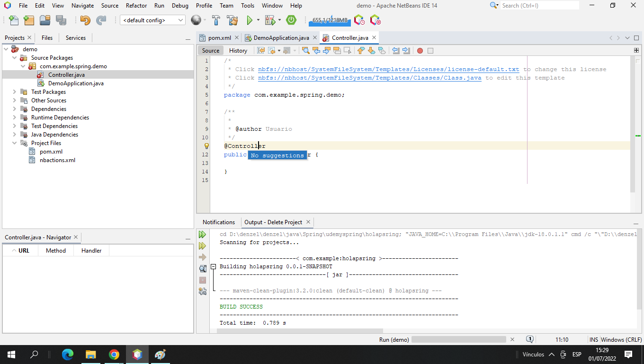Screen dimensions: 644x364
Task: Switch to the Services tab
Action: (76, 38)
